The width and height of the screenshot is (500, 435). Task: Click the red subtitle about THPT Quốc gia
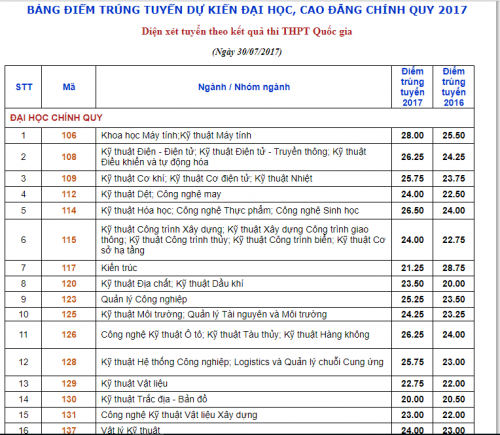(247, 31)
